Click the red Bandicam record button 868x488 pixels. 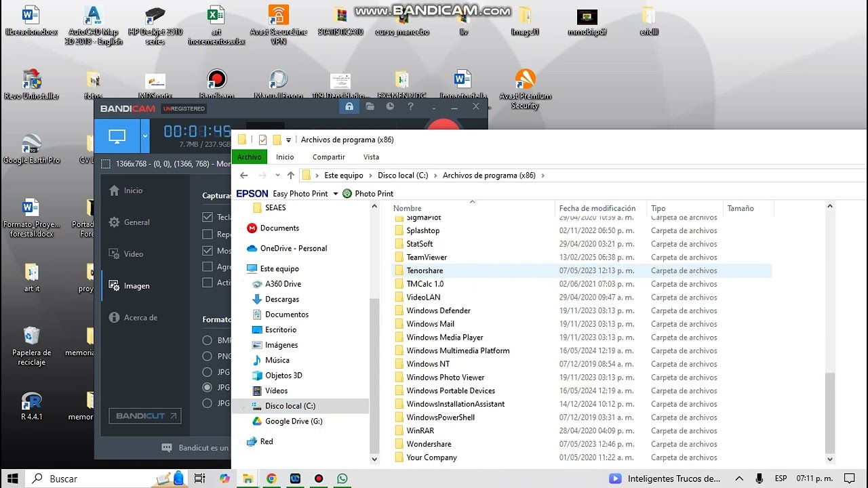[x=443, y=123]
